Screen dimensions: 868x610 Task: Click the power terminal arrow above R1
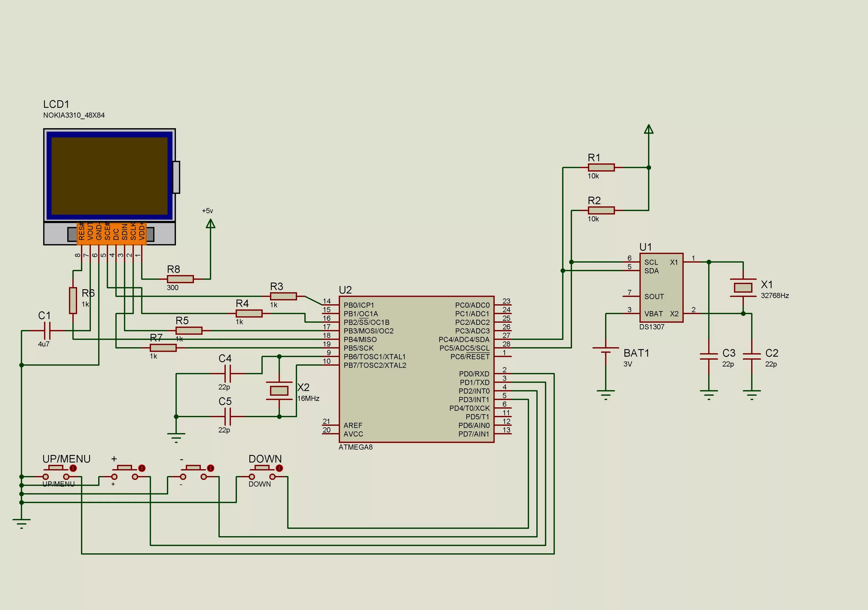649,129
